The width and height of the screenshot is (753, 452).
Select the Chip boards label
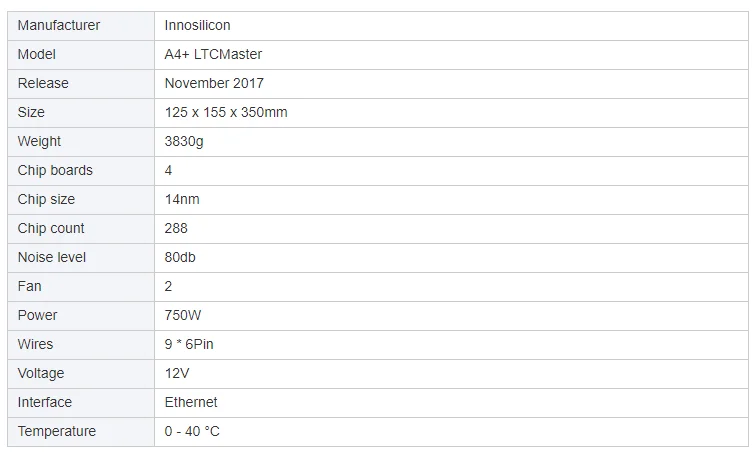click(x=55, y=170)
